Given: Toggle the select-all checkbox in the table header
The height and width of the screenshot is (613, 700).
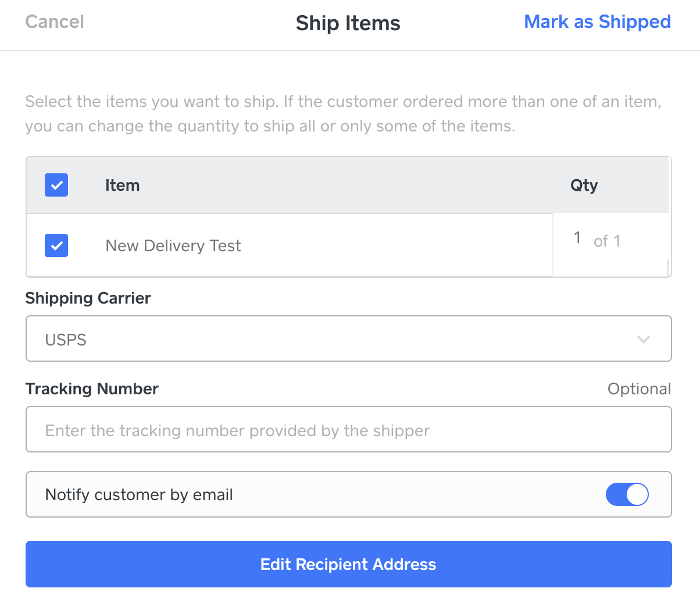Looking at the screenshot, I should (56, 185).
